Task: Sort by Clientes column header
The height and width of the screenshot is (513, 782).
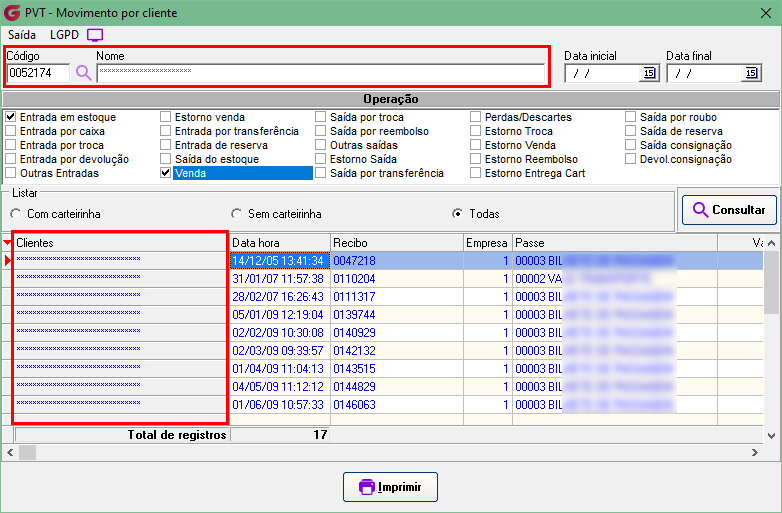Action: click(x=120, y=243)
